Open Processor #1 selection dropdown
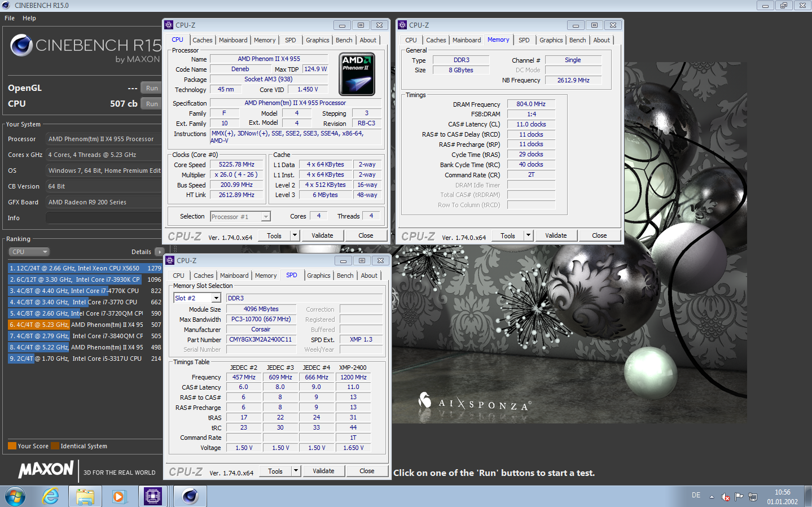812x507 pixels. click(x=240, y=216)
